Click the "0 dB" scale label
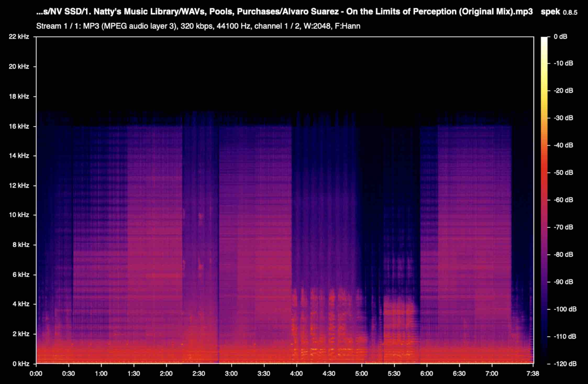588x384 pixels. coord(561,37)
